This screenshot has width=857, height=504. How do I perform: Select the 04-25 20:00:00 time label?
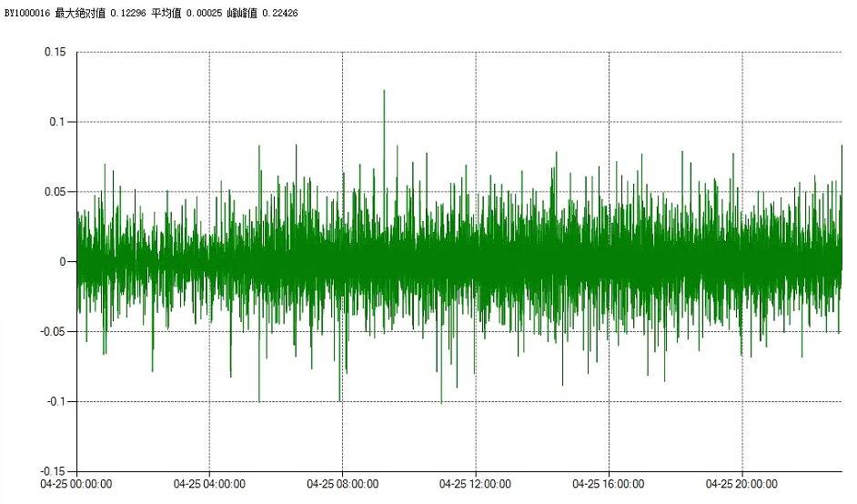click(742, 484)
